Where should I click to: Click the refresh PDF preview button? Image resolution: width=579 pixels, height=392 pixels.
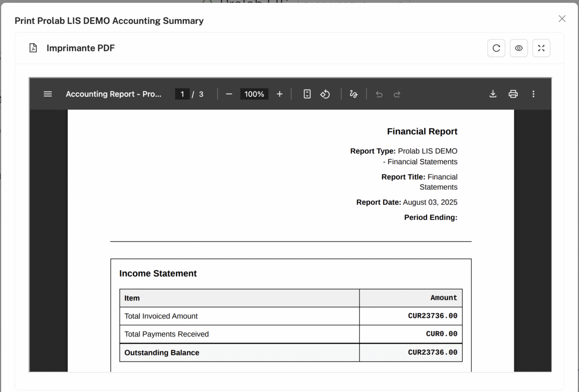point(496,48)
